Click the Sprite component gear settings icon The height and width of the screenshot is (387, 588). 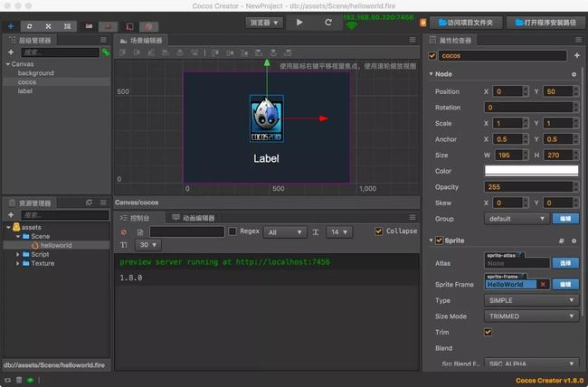pos(574,241)
